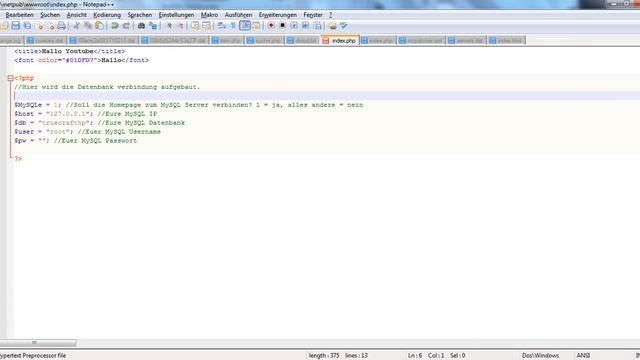
Task: Click the '$user = "root"' line
Action: [87, 132]
